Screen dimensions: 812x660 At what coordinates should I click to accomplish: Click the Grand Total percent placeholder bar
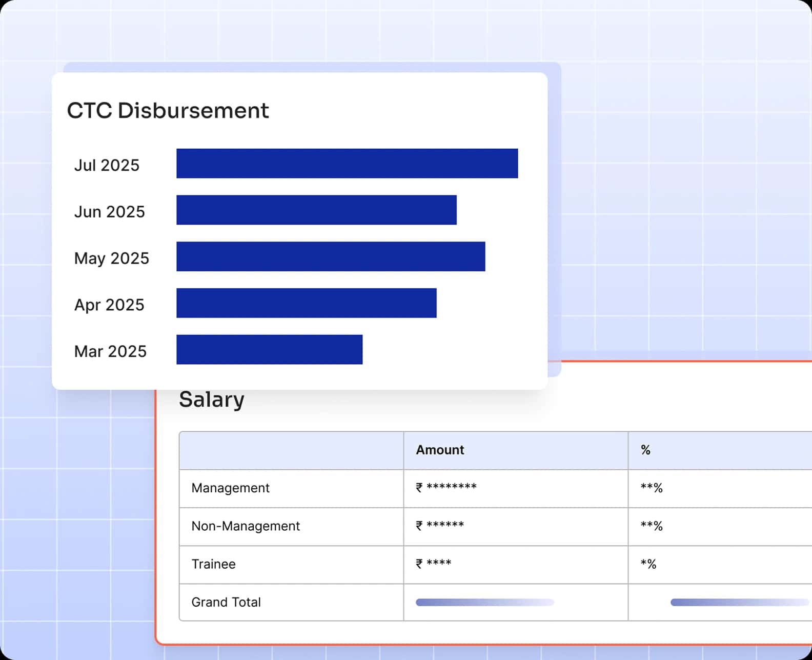pyautogui.click(x=739, y=602)
